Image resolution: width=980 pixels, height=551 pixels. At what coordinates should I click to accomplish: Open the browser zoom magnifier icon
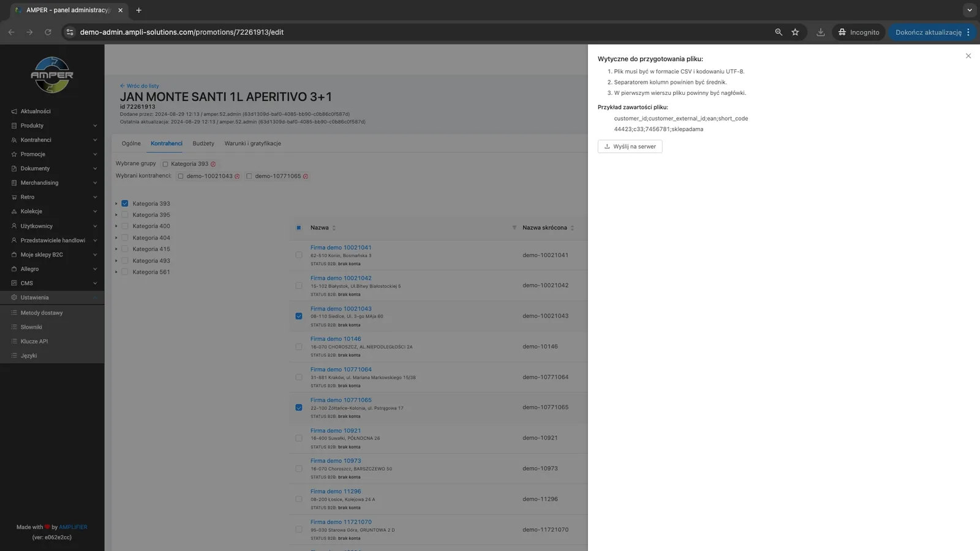point(778,32)
